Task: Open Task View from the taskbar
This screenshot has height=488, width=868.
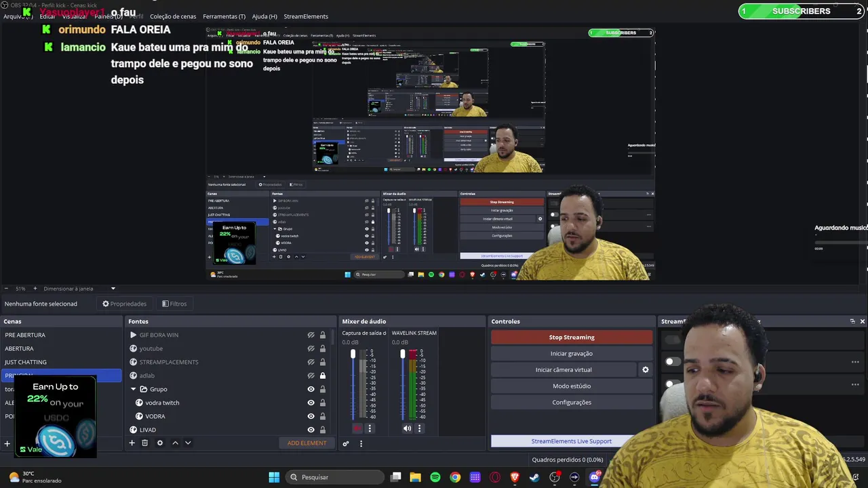Action: 395,477
